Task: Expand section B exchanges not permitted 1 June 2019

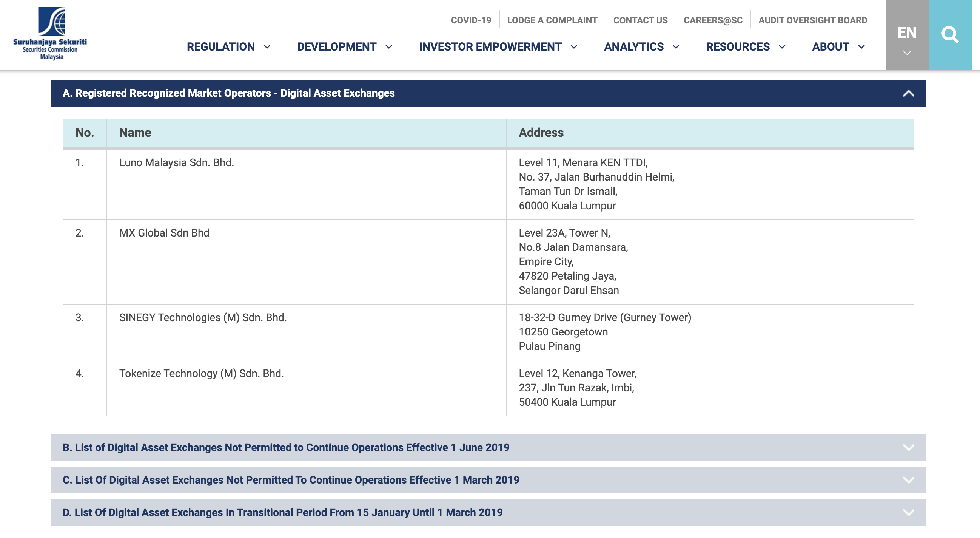Action: (488, 447)
